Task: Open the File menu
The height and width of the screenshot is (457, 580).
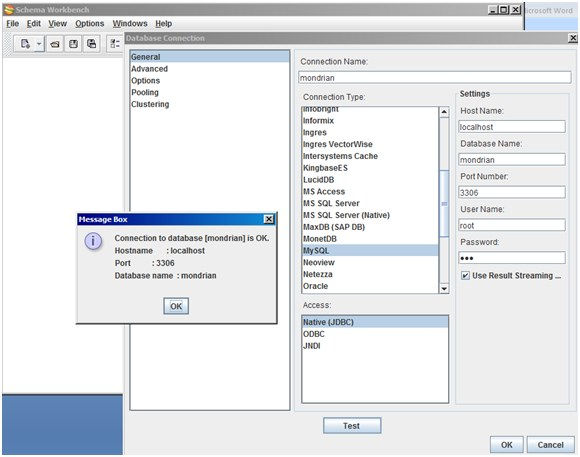Action: click(x=13, y=24)
